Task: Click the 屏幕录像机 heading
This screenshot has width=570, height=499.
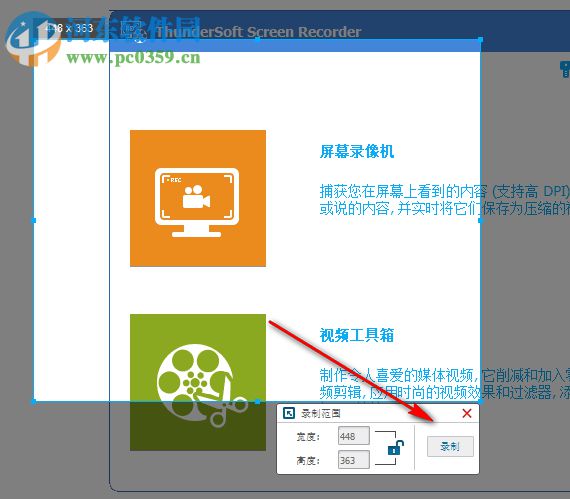Action: click(x=357, y=151)
